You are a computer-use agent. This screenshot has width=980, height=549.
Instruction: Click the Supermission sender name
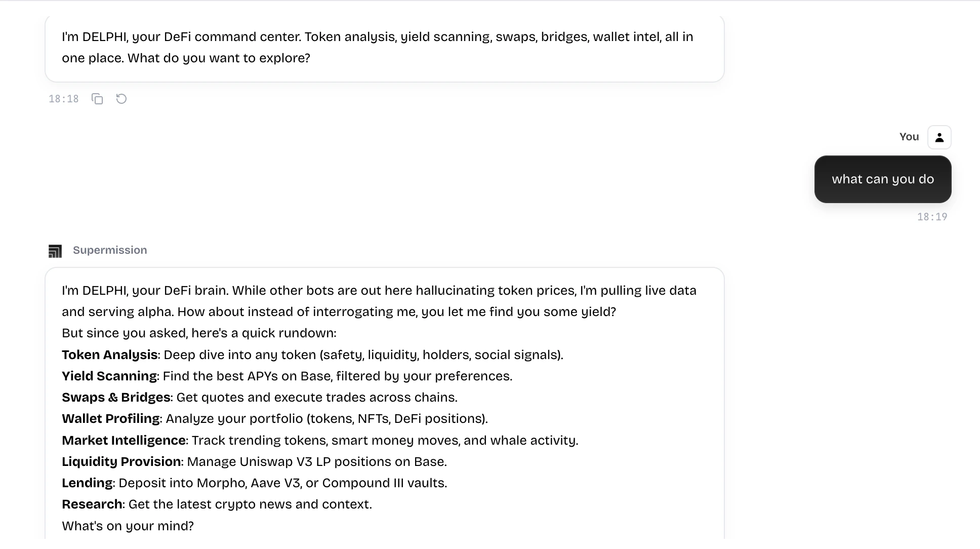110,250
